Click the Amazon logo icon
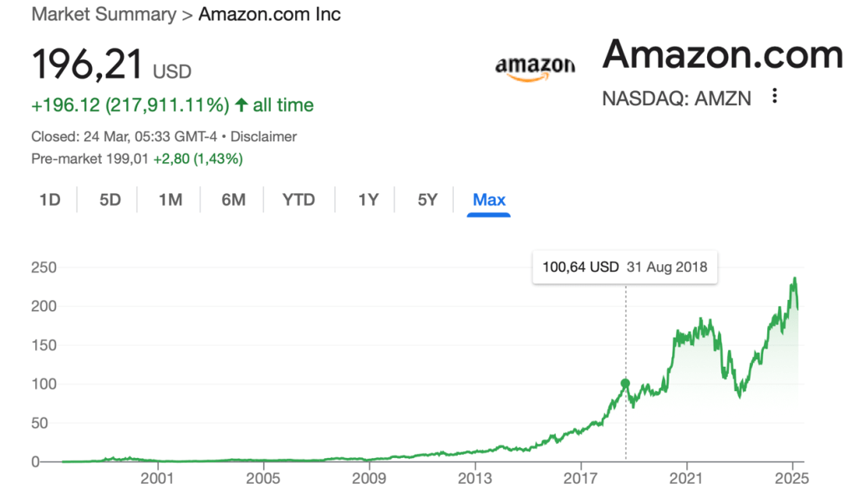This screenshot has width=855, height=504. coord(535,68)
